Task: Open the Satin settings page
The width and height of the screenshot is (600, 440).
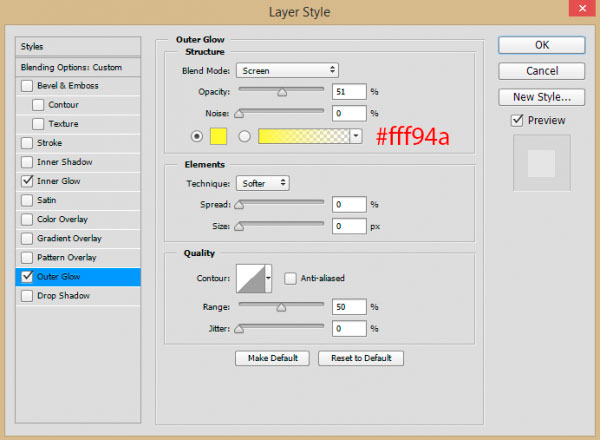Action: click(46, 200)
